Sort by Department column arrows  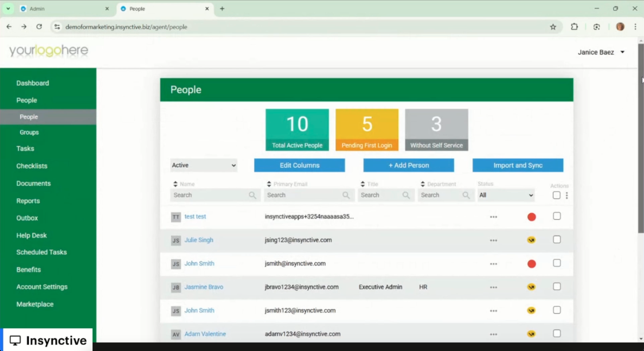[423, 184]
